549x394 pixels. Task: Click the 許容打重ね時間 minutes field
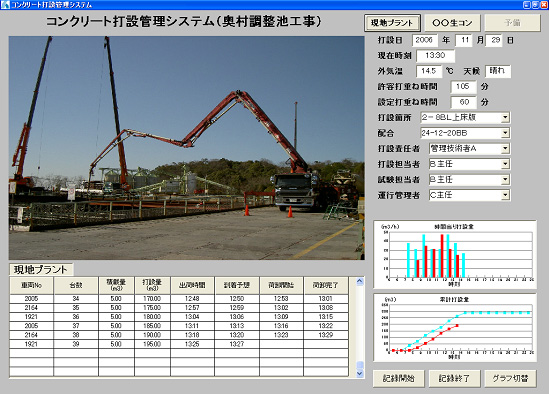pyautogui.click(x=463, y=87)
